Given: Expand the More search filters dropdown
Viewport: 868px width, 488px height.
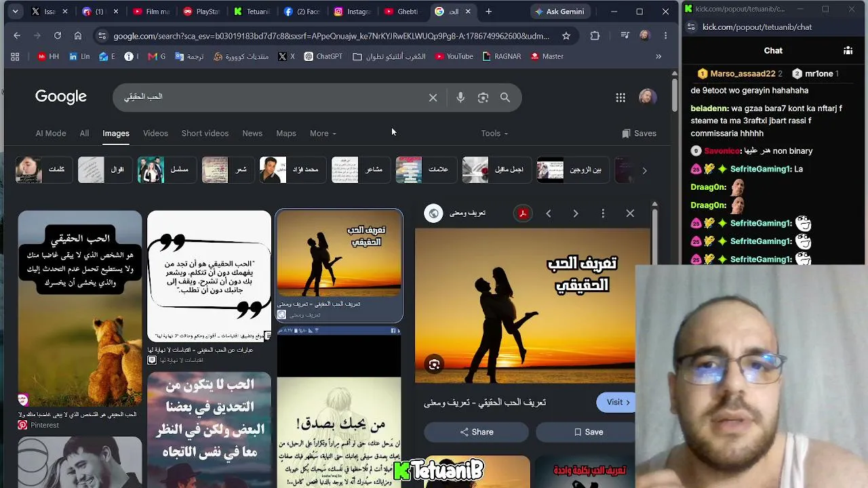Looking at the screenshot, I should (x=323, y=134).
